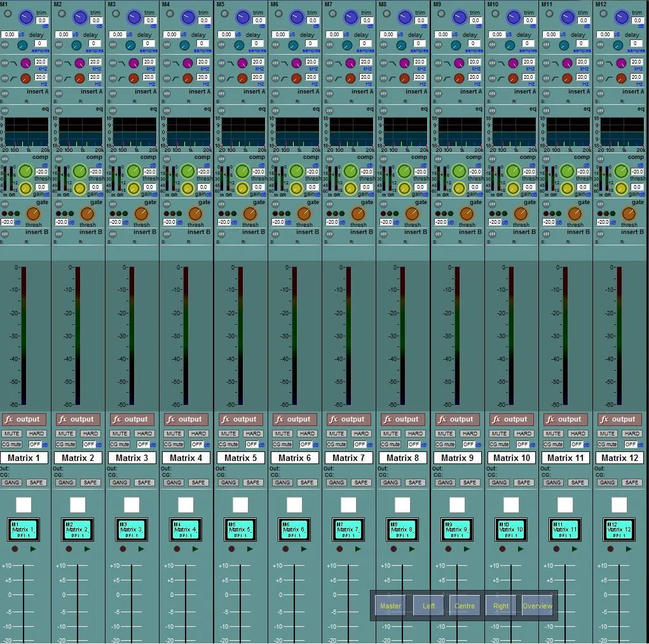Click the green comp threshold knob on M3
Viewport: 649px width, 644px height.
point(133,171)
